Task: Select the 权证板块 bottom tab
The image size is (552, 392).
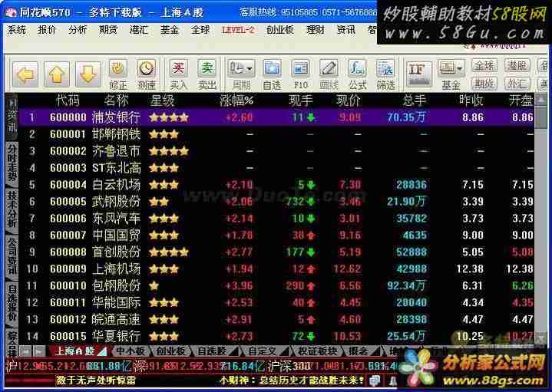Action: point(317,351)
